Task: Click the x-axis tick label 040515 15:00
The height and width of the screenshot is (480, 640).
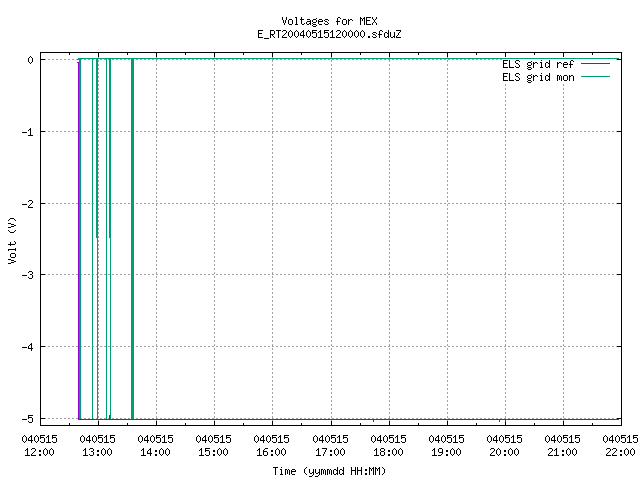Action: pos(213,446)
